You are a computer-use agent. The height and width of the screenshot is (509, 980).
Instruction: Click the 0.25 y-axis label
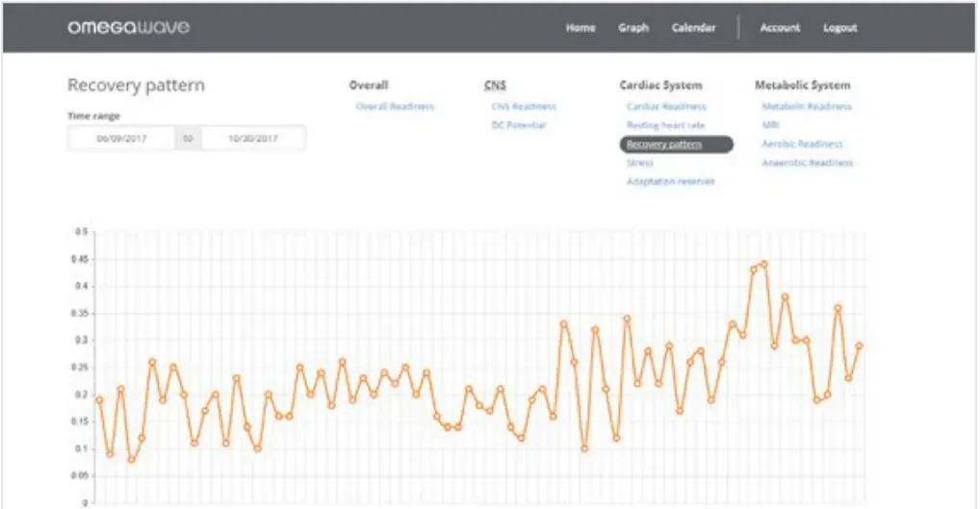tap(80, 368)
